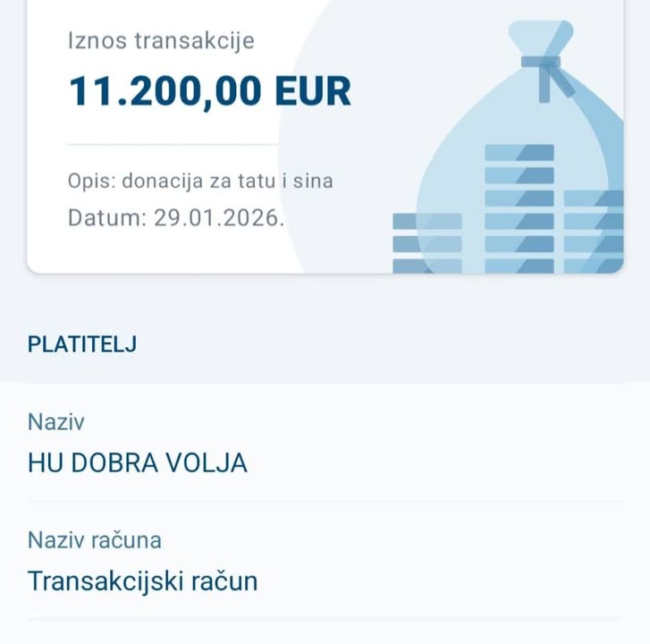Tap the "Naziv" field label
Image resolution: width=650 pixels, height=644 pixels.
(55, 422)
